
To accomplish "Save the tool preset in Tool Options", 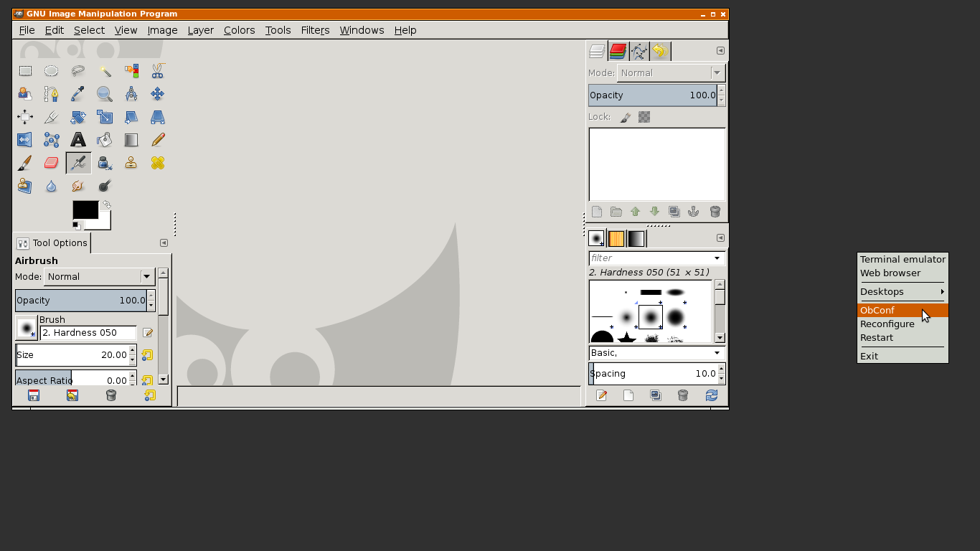I will [x=34, y=395].
